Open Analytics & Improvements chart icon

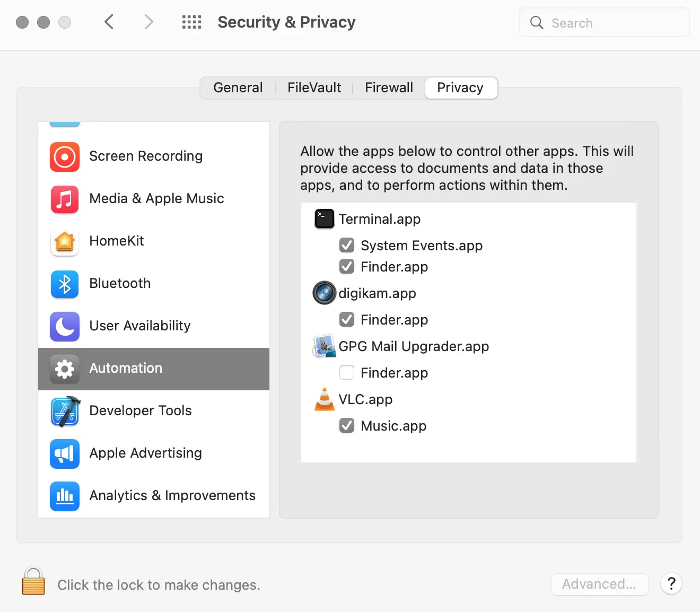click(x=65, y=496)
